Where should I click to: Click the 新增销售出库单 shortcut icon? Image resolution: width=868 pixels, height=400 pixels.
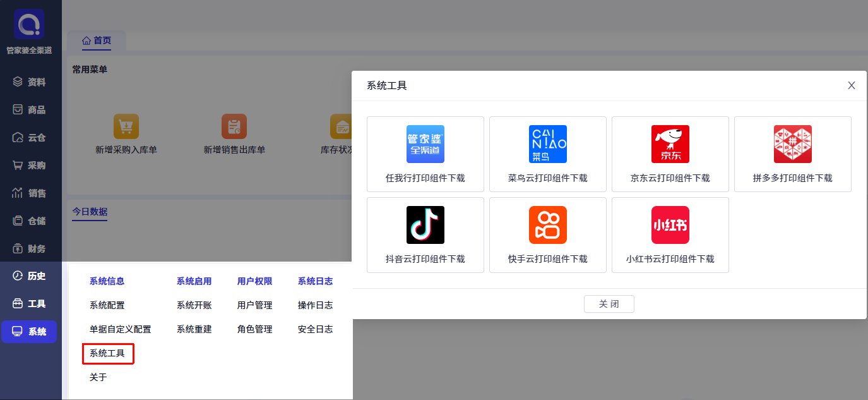(234, 126)
